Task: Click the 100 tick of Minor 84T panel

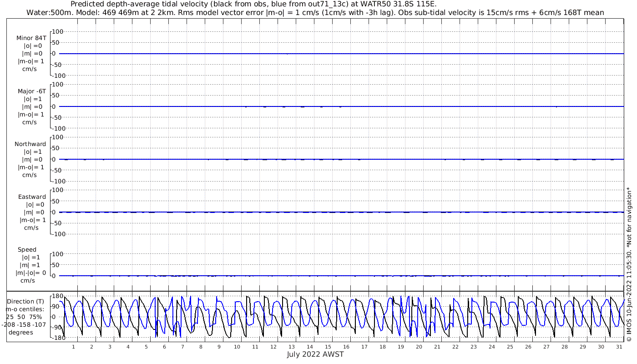Action: click(x=58, y=31)
